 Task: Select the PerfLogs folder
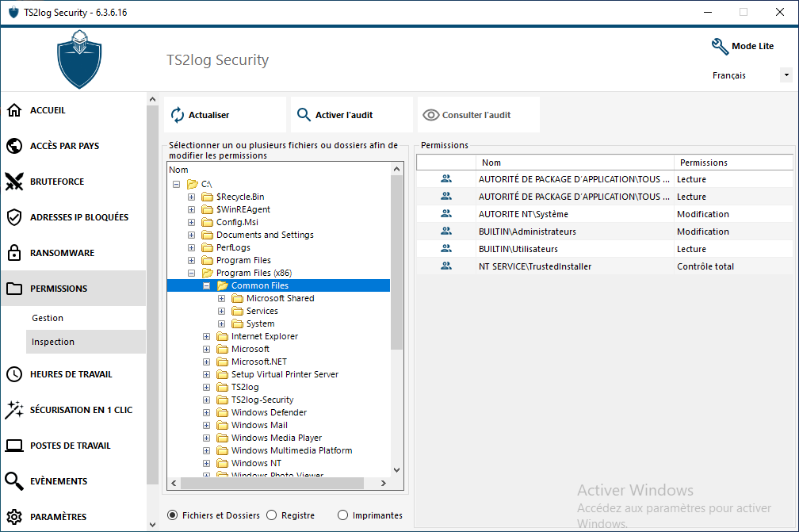(233, 247)
